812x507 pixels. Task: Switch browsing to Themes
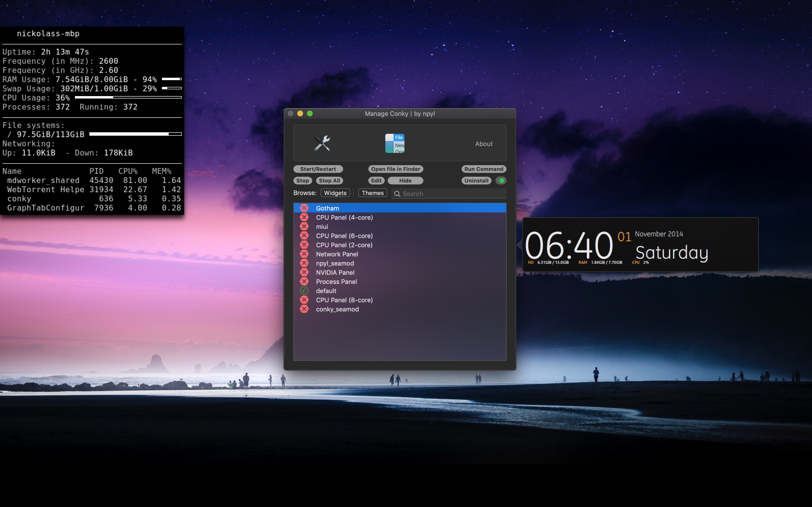(372, 193)
